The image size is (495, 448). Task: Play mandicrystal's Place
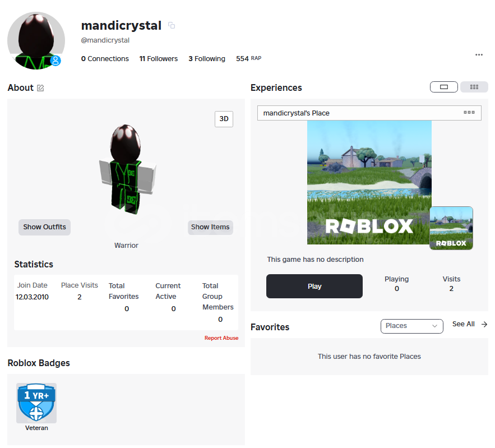pos(314,287)
